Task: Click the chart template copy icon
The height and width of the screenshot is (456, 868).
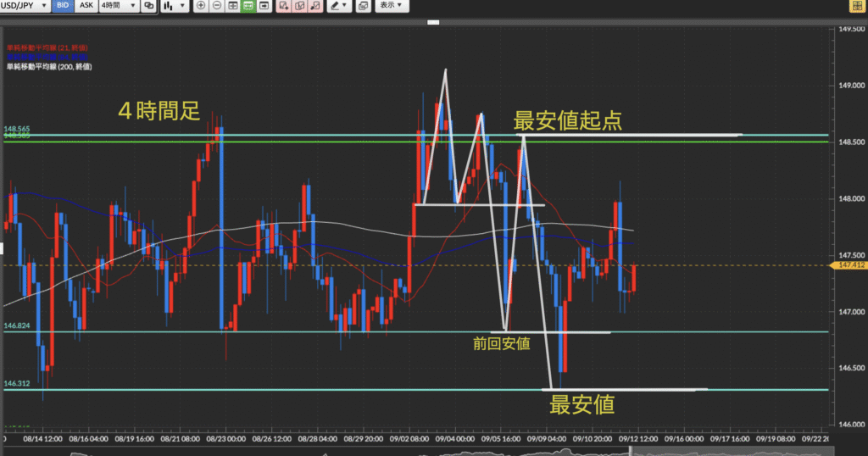Action: click(363, 6)
